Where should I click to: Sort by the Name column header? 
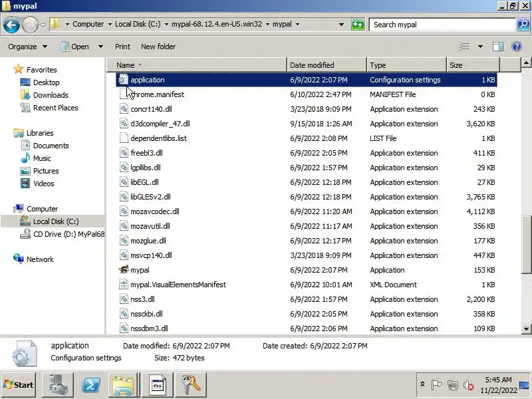[x=197, y=65]
